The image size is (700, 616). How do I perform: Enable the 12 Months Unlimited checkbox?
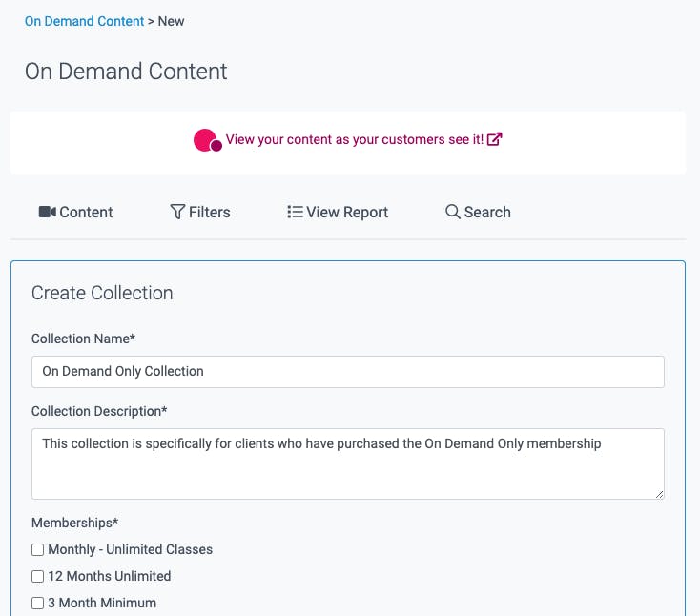click(x=37, y=576)
